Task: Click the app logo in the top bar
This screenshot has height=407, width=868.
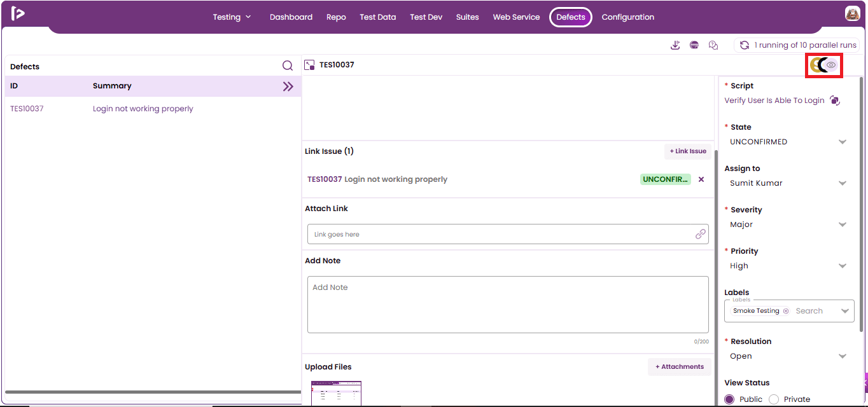Action: pos(18,13)
